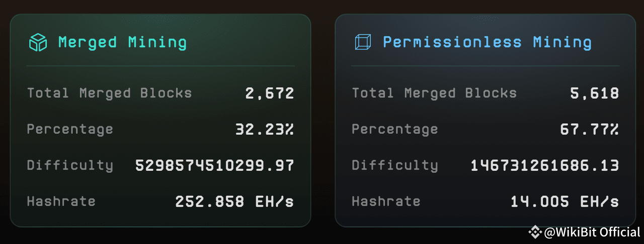Select difficulty value 5298574510299.97
Image resolution: width=644 pixels, height=244 pixels.
[x=215, y=165]
